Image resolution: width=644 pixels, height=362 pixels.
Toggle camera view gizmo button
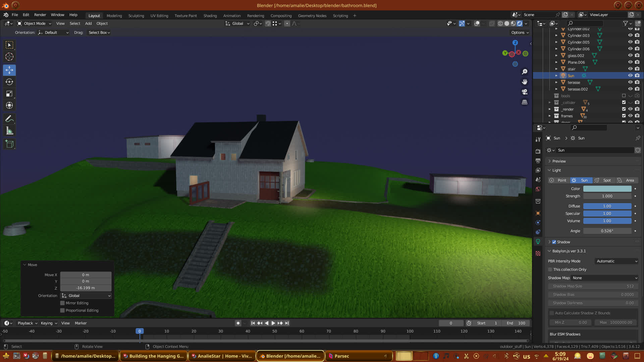525,92
